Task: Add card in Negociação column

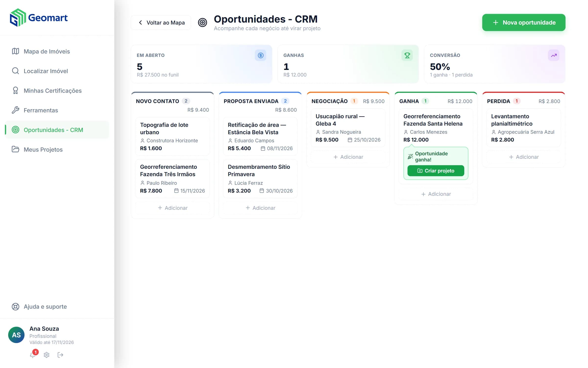Action: point(348,157)
